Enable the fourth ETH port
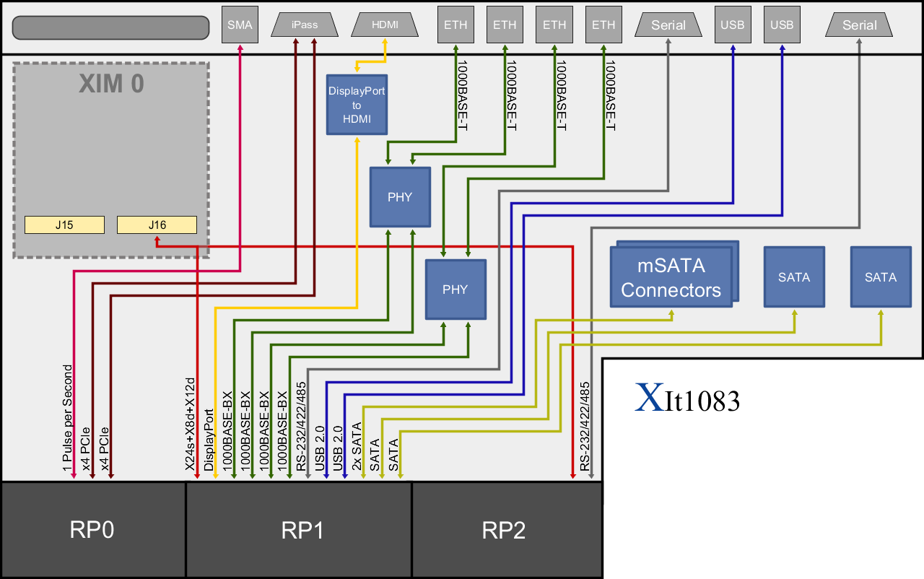The height and width of the screenshot is (579, 924). tap(603, 24)
